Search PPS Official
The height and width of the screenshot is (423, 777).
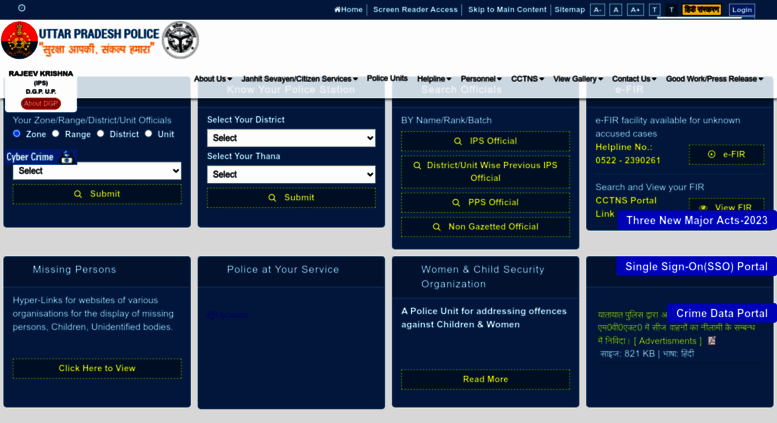click(x=485, y=203)
